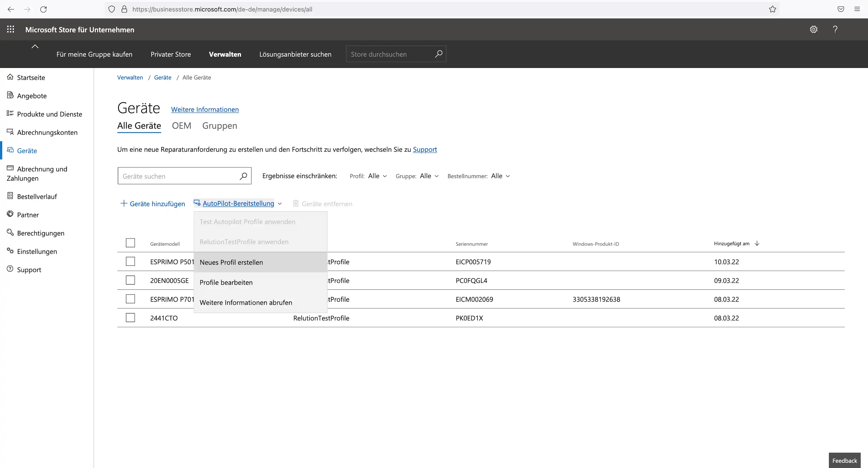
Task: Sort by Seriennummer column header
Action: point(472,244)
